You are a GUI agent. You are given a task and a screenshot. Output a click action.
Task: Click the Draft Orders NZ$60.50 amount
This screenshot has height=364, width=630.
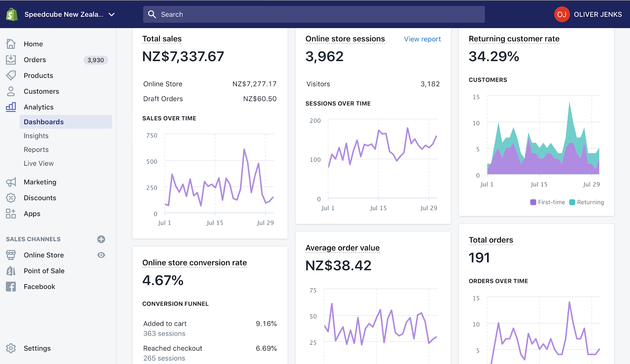point(260,99)
